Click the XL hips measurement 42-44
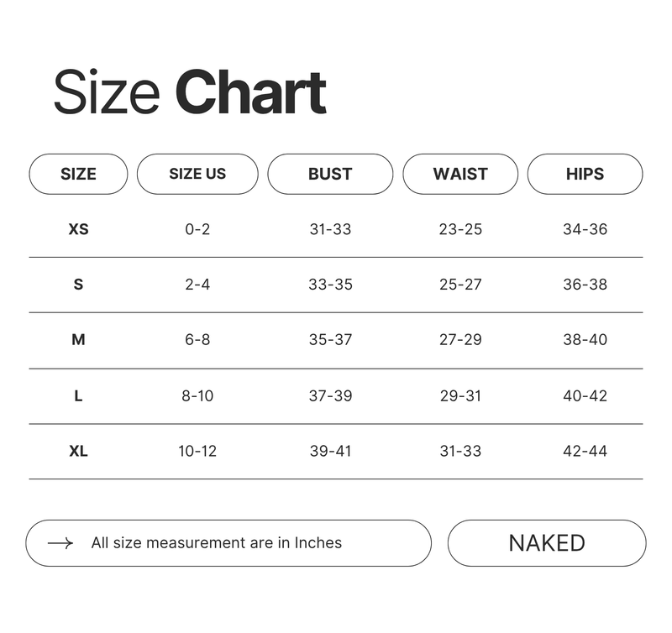672x633 pixels. pos(585,451)
